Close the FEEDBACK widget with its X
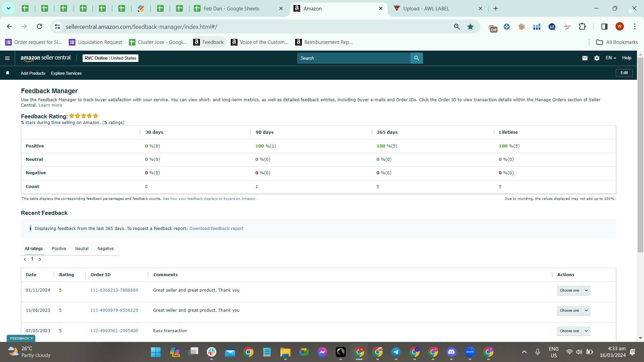 tap(32, 338)
